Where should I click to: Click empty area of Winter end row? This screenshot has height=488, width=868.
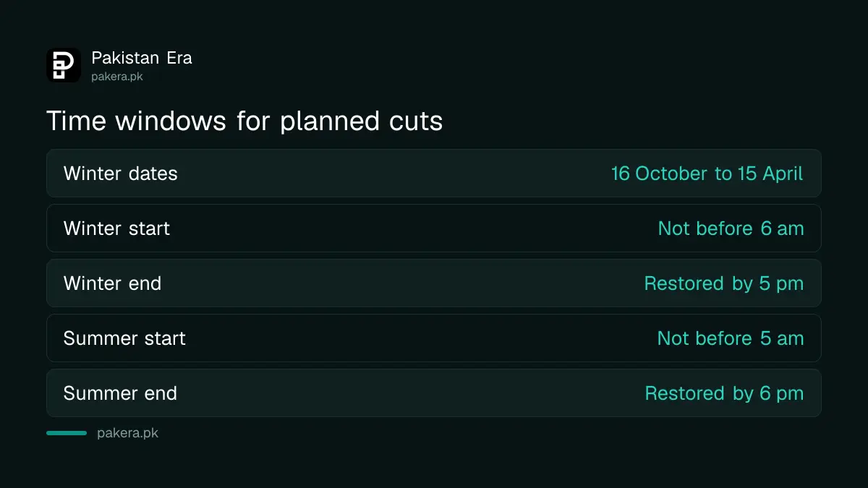(401, 283)
